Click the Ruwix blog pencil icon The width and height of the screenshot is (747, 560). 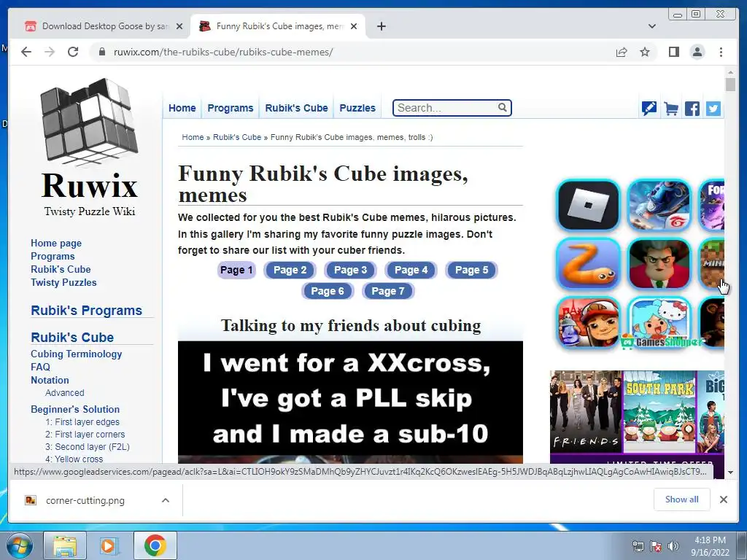click(649, 109)
